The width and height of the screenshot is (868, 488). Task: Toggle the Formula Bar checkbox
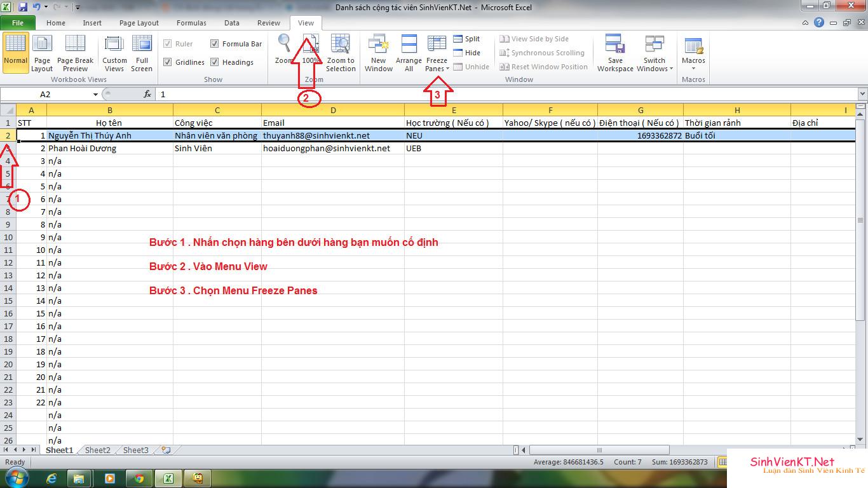[x=215, y=44]
